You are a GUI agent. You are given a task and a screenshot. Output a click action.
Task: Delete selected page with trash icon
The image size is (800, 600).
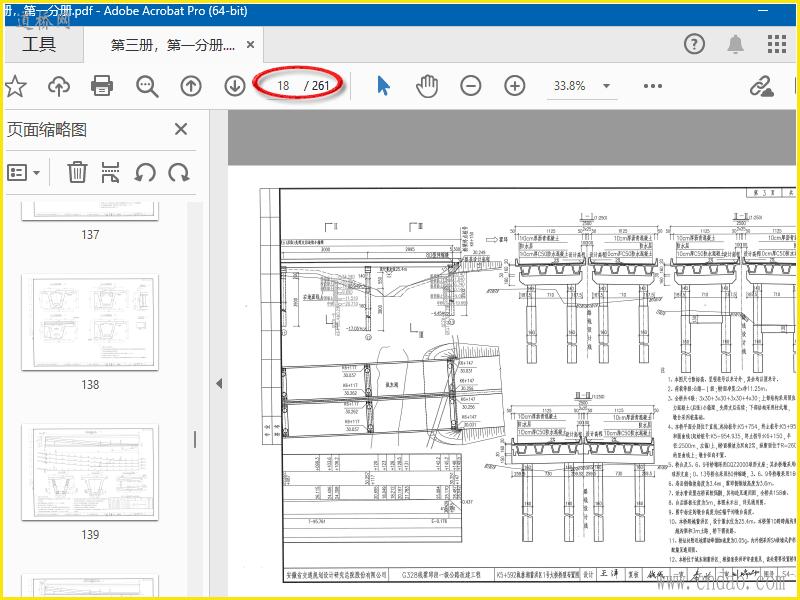pos(77,172)
